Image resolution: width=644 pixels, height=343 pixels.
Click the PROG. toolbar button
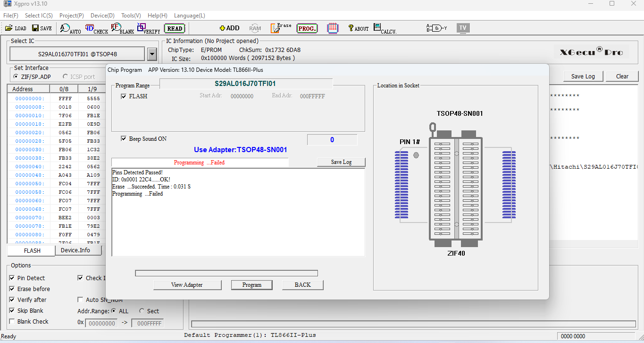[307, 28]
